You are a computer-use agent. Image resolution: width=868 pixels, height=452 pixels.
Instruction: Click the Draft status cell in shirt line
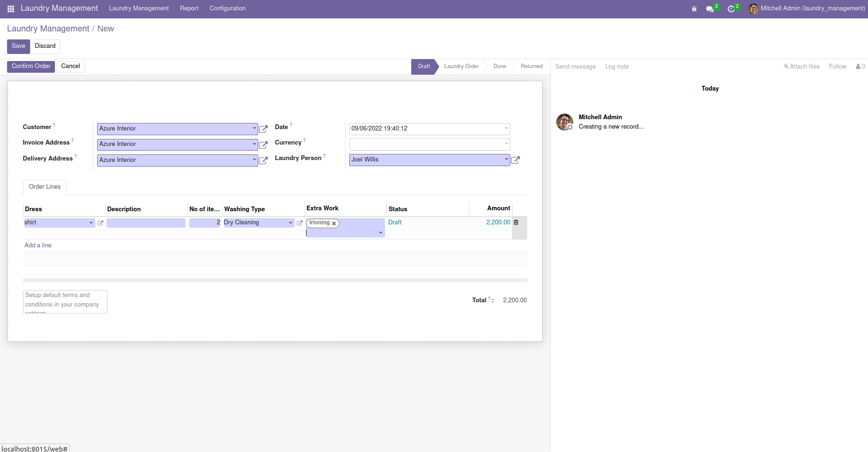tap(395, 222)
